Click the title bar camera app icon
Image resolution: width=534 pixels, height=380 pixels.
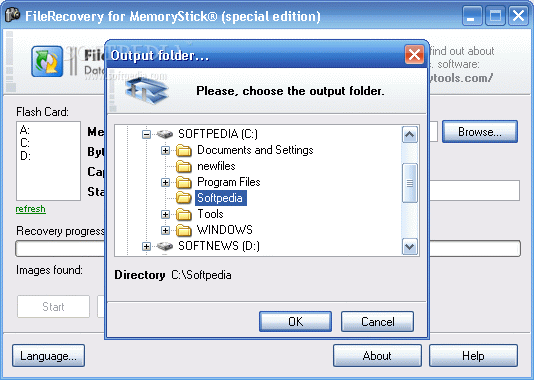click(x=12, y=15)
